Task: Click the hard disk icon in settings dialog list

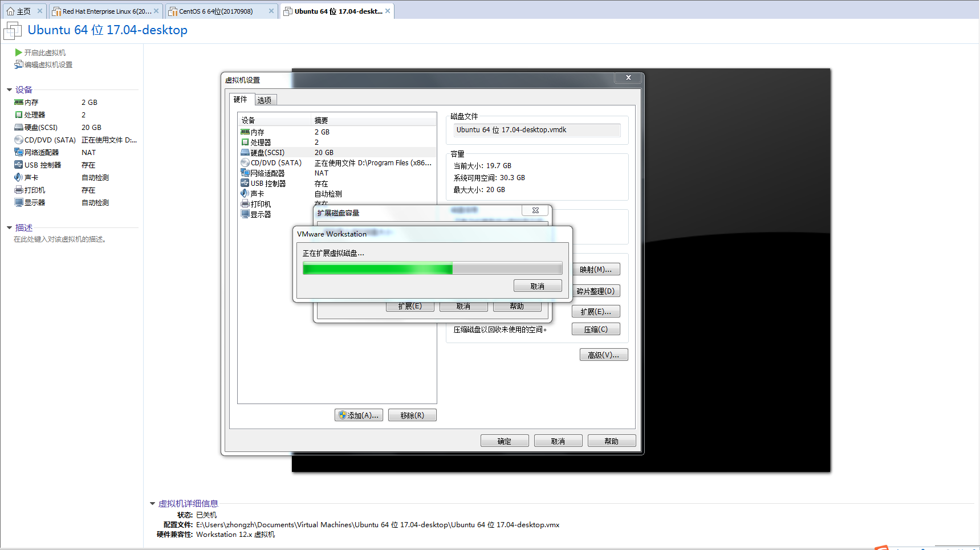Action: pos(245,152)
